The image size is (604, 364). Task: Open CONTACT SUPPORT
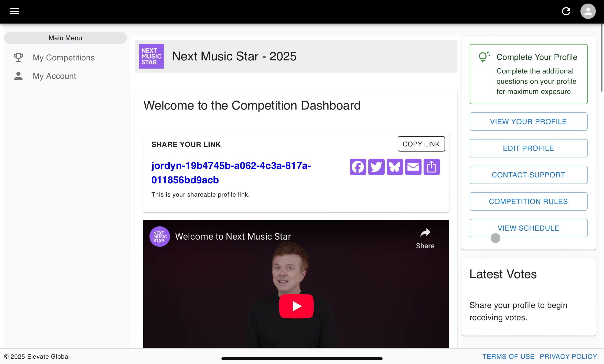(x=528, y=175)
